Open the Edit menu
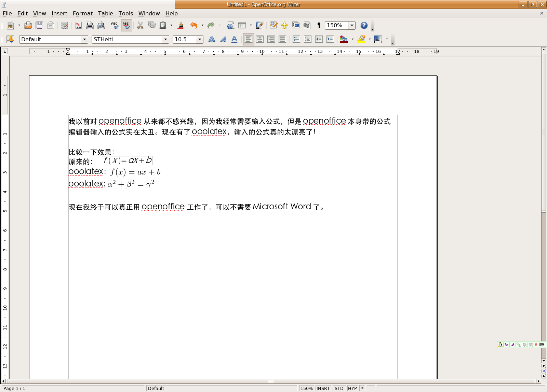This screenshot has width=547, height=392. coord(23,13)
